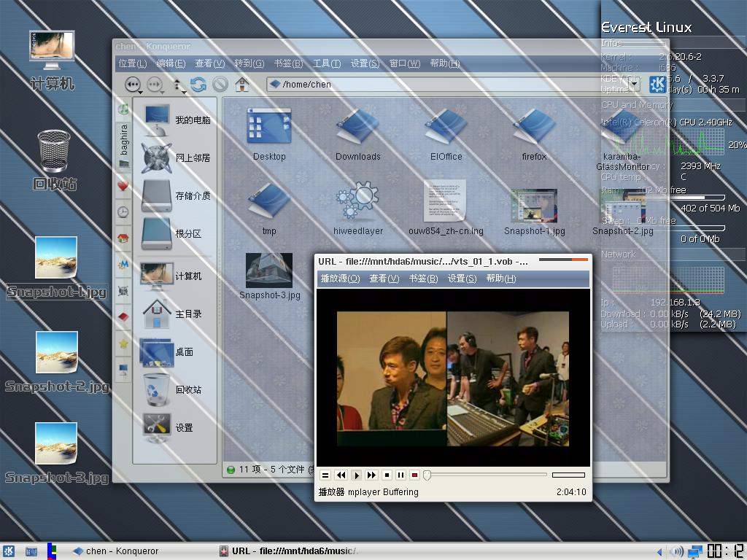Go up one directory level in Konqueror
Screen dimensions: 747x560
pos(177,85)
